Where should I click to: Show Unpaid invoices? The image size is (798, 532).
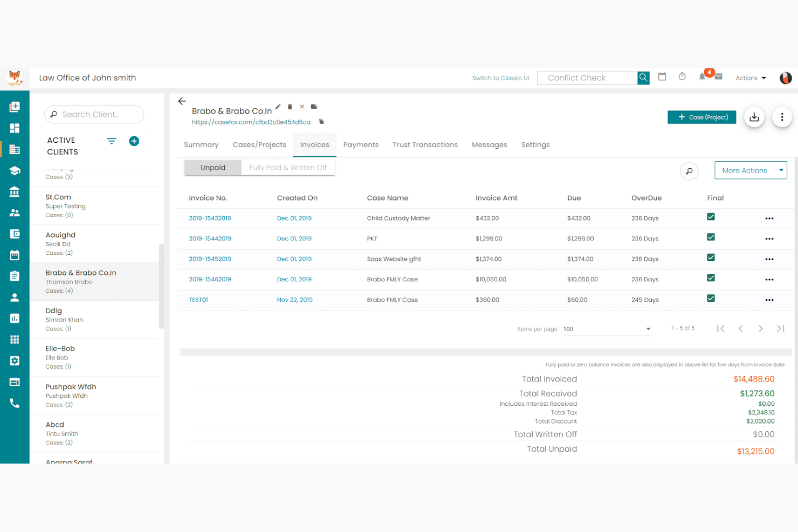(x=213, y=168)
